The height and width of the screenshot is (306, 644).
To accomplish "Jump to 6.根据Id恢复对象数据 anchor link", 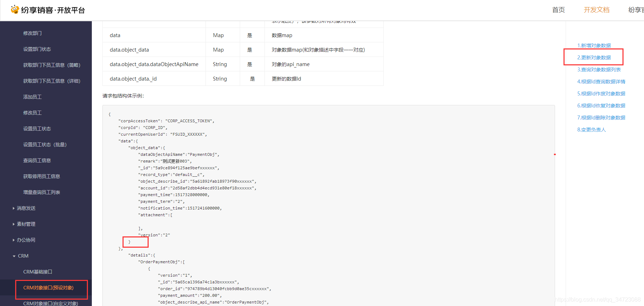I will 601,106.
